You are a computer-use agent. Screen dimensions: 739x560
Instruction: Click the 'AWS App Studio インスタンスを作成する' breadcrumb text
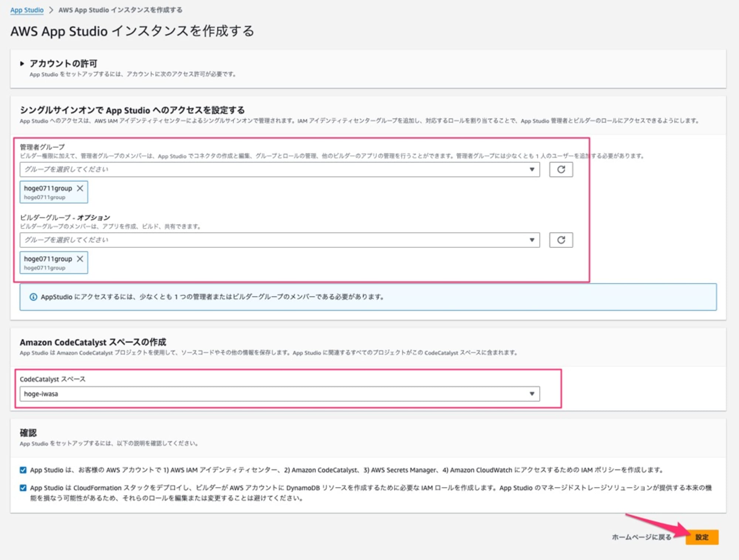point(120,10)
